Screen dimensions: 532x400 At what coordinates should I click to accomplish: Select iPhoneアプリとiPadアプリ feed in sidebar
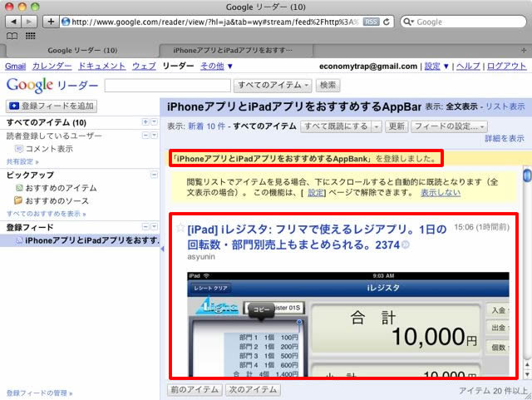(x=80, y=240)
